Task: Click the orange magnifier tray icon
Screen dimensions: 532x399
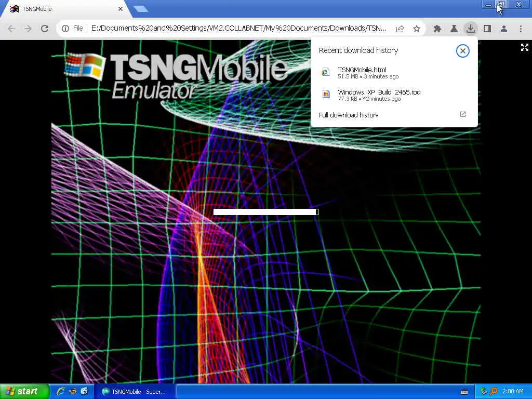Action: click(x=494, y=392)
